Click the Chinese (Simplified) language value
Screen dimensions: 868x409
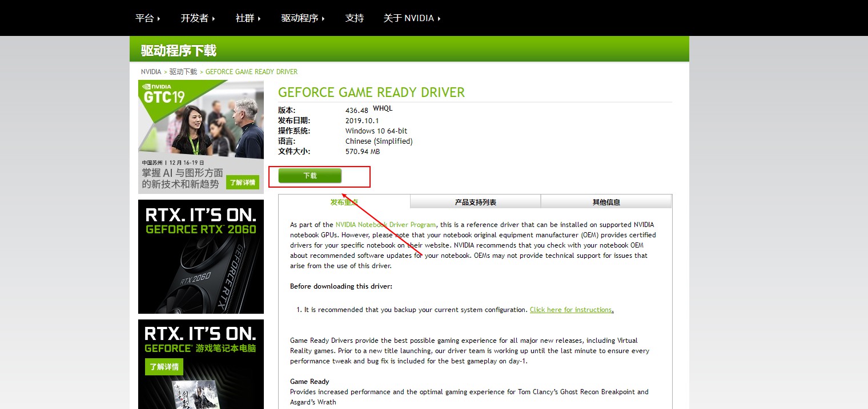pos(379,141)
